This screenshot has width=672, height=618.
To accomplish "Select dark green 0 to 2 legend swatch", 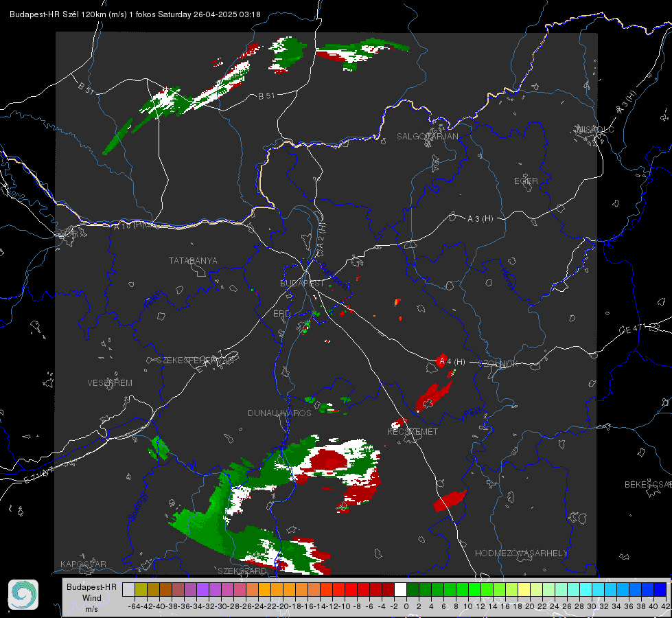I will pos(413,590).
